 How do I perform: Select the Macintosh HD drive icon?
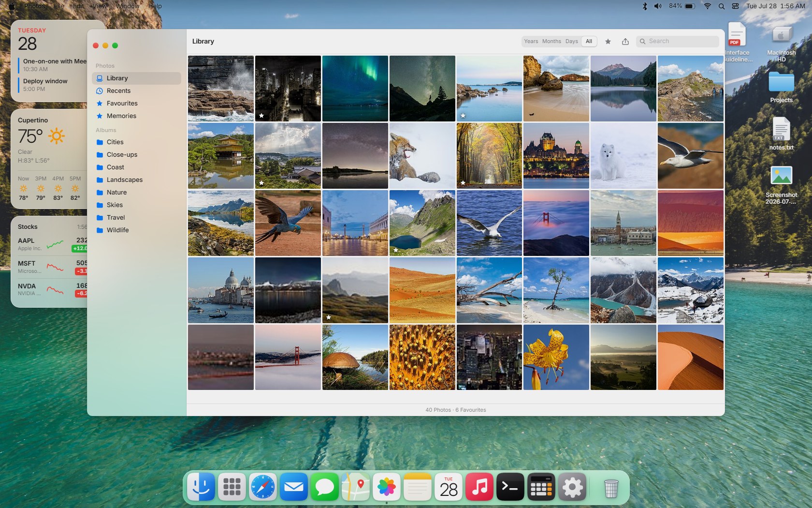point(781,43)
